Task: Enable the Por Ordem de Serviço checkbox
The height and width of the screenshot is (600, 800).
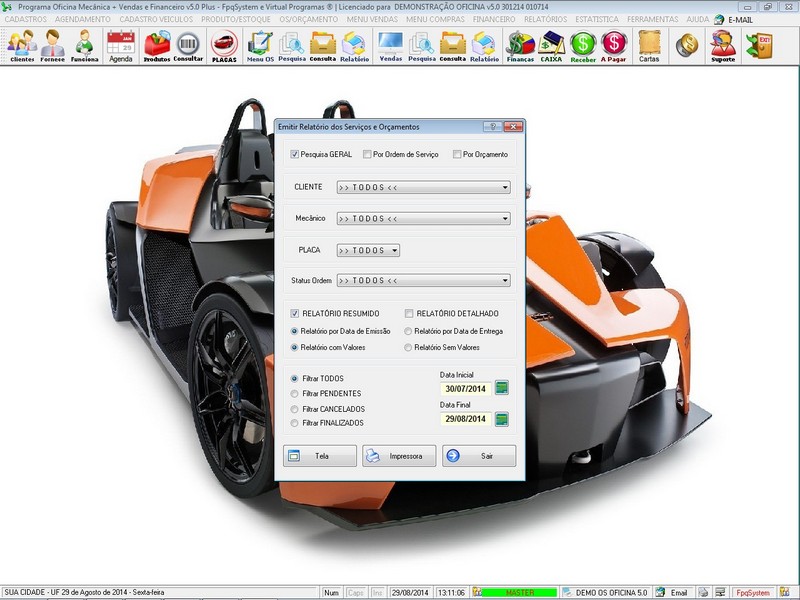Action: pyautogui.click(x=367, y=154)
